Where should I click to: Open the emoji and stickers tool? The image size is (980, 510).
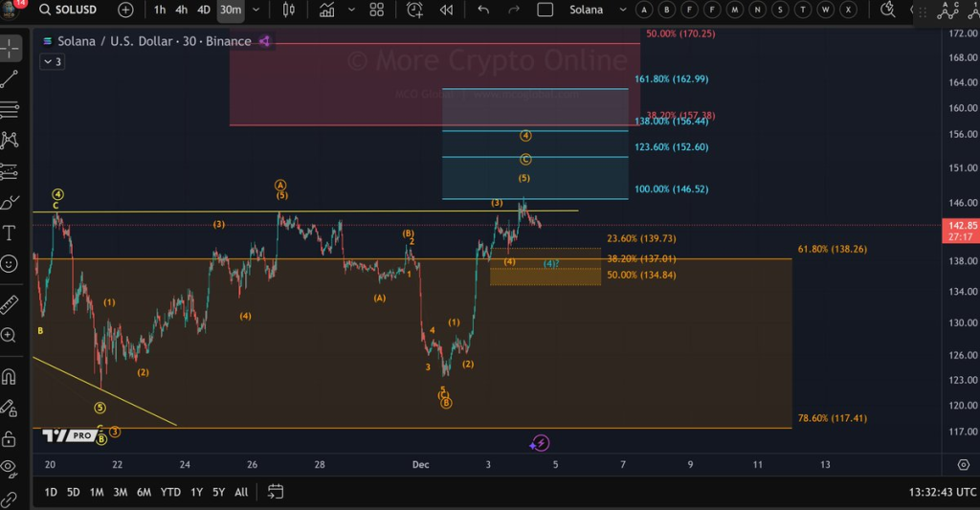click(x=10, y=263)
